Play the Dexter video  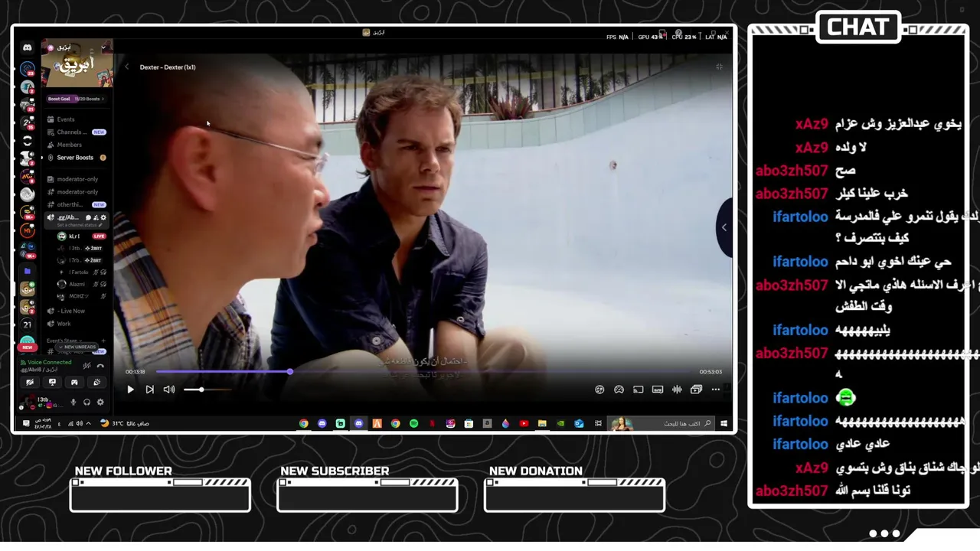[x=130, y=390]
